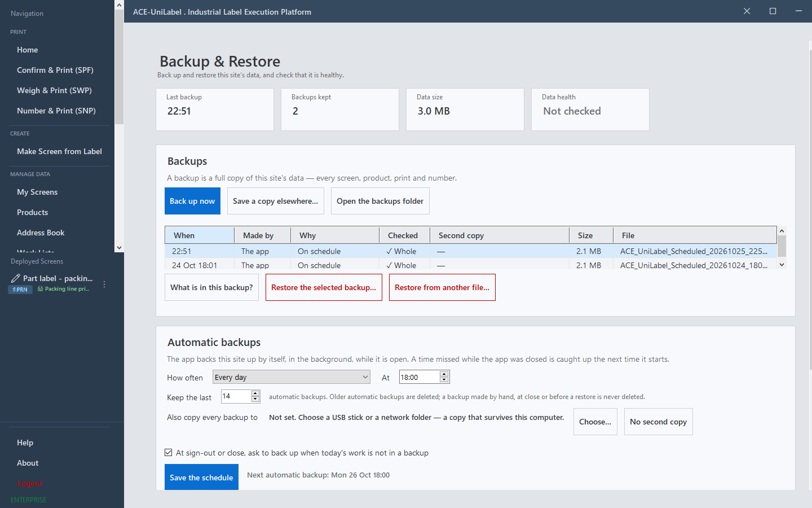The image size is (812, 508).
Task: Sort backups by the When column header
Action: (x=200, y=235)
